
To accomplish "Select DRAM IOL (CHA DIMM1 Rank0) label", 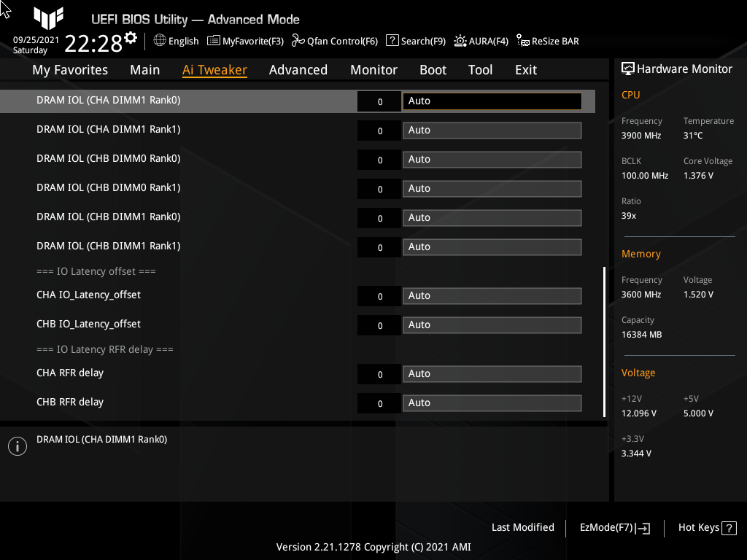I will pos(109,101).
